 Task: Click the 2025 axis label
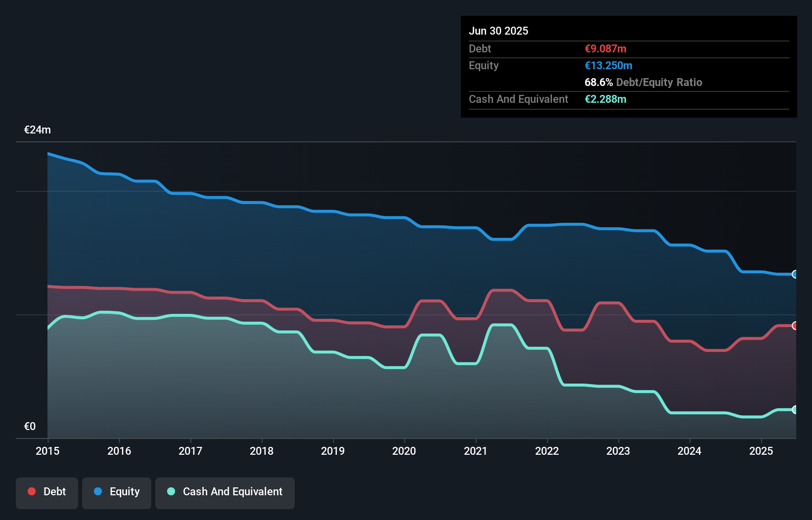[761, 451]
